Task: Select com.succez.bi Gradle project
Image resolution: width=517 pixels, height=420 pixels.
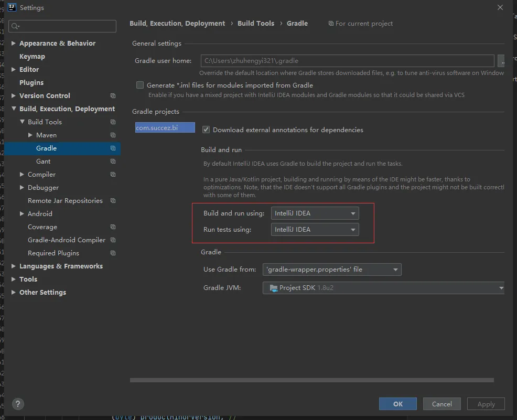Action: (x=165, y=127)
